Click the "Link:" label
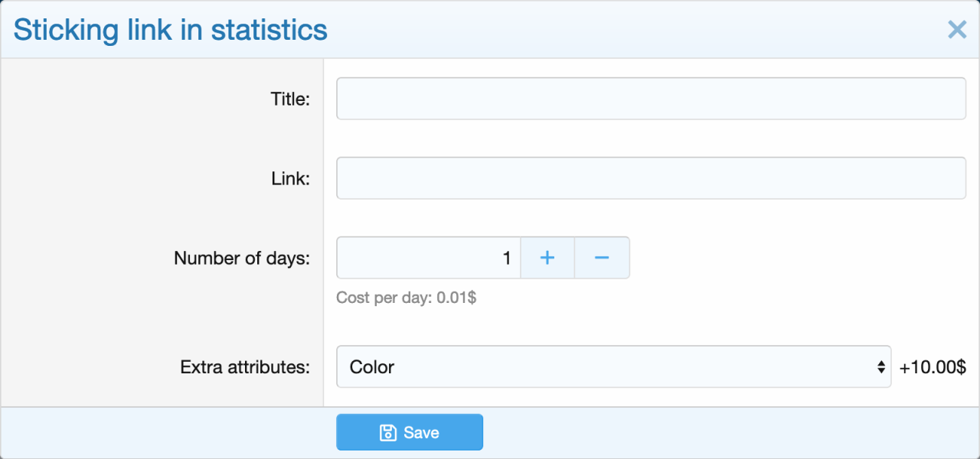This screenshot has width=980, height=459. pyautogui.click(x=290, y=178)
